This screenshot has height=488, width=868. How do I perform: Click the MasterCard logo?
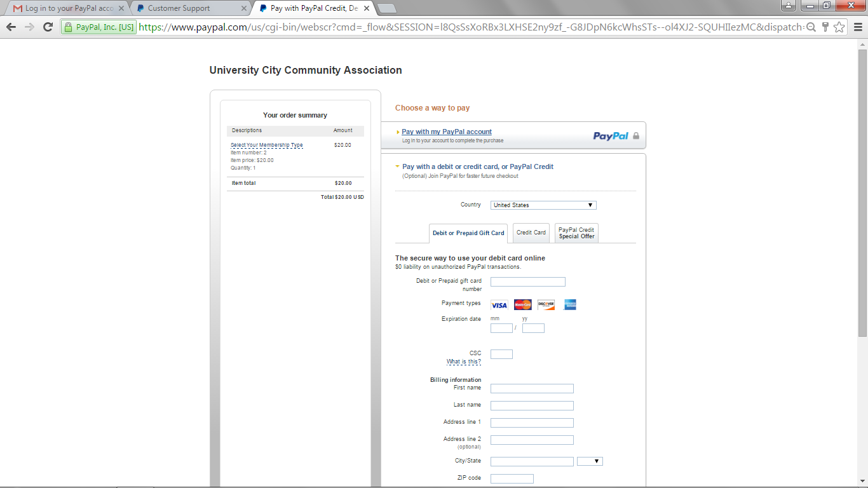(x=523, y=305)
